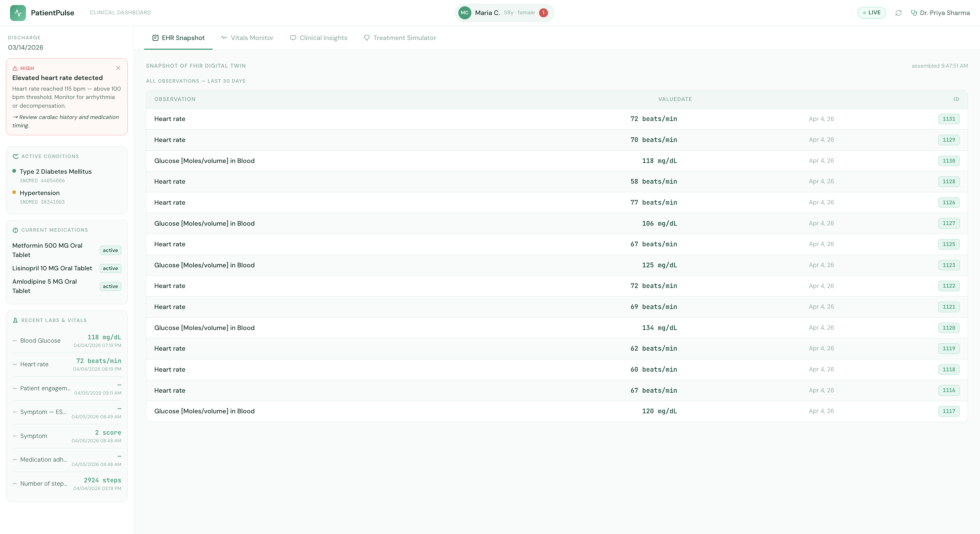Click the Recent Labs flask icon
The height and width of the screenshot is (534, 980).
[15, 320]
